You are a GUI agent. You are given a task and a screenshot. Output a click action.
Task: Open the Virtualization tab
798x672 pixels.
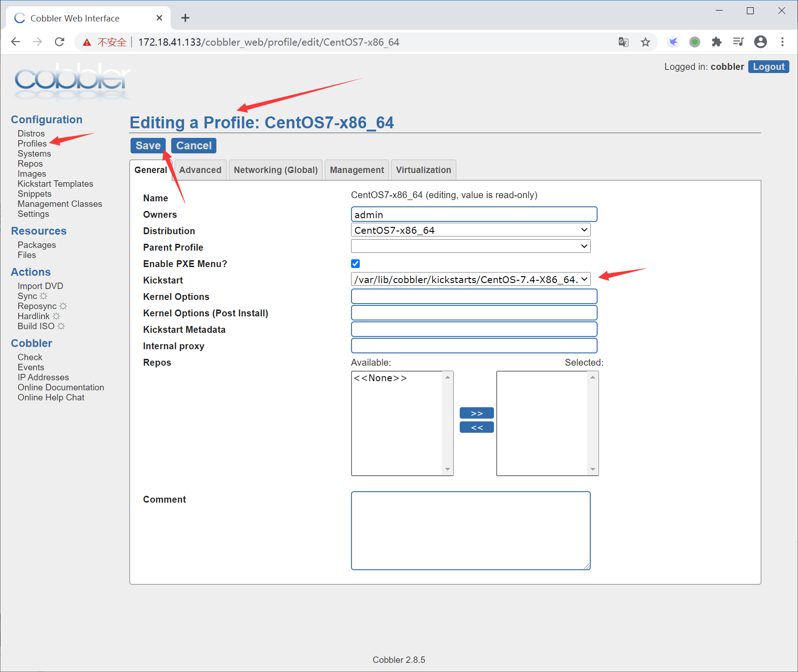[423, 170]
